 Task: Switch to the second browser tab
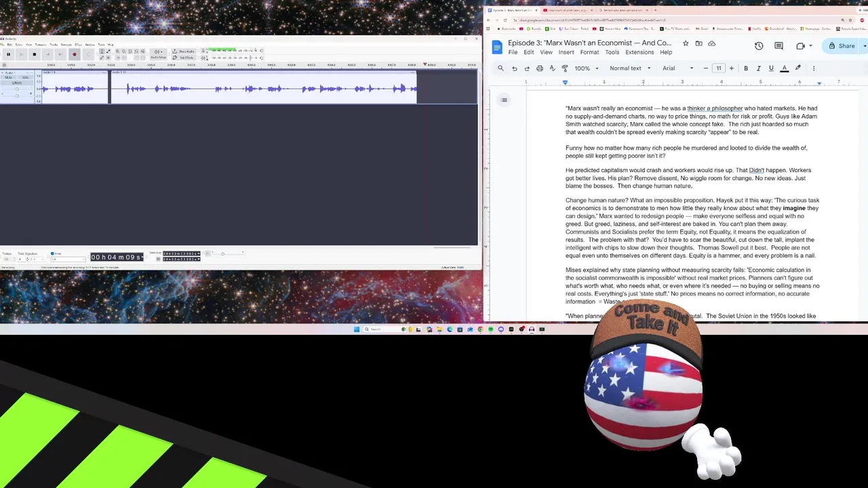(x=568, y=10)
